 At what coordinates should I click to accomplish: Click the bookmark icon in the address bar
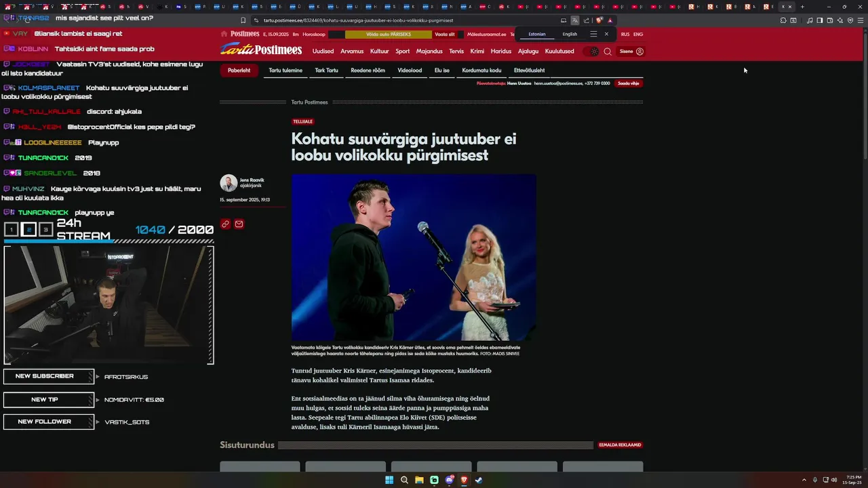243,20
